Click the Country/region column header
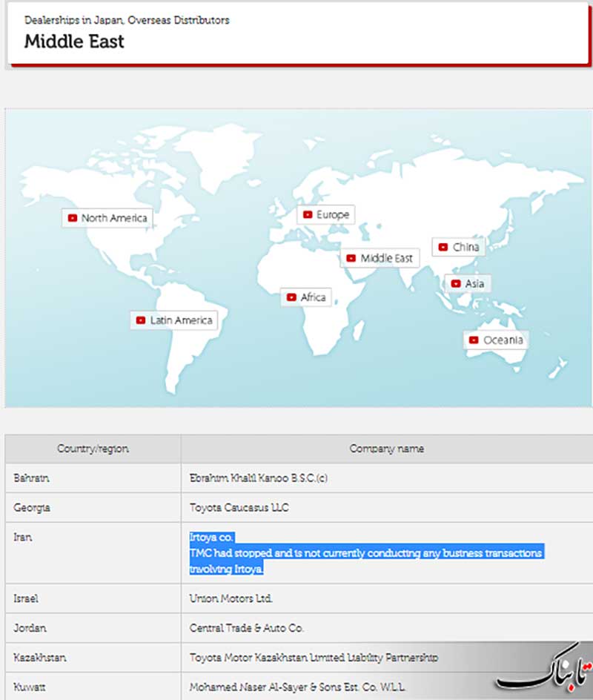The width and height of the screenshot is (593, 700). click(x=93, y=449)
